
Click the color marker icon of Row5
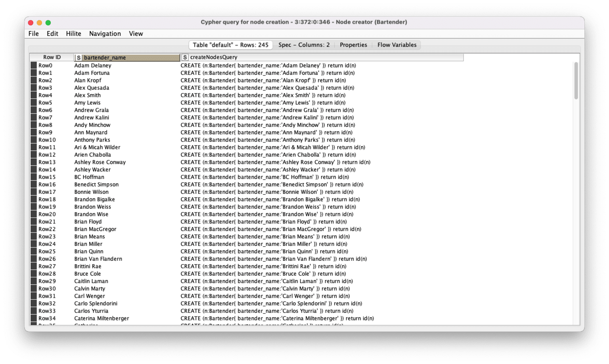(x=34, y=103)
